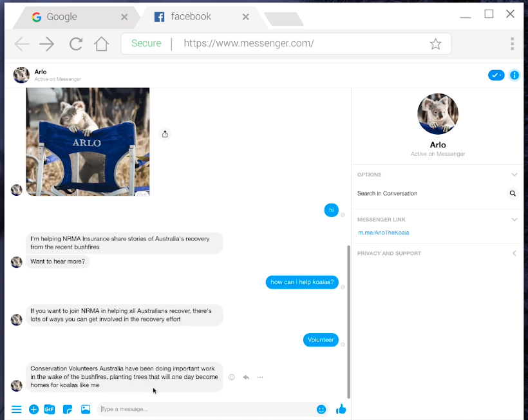
Task: Click the Google favicon on the tab
Action: click(36, 17)
